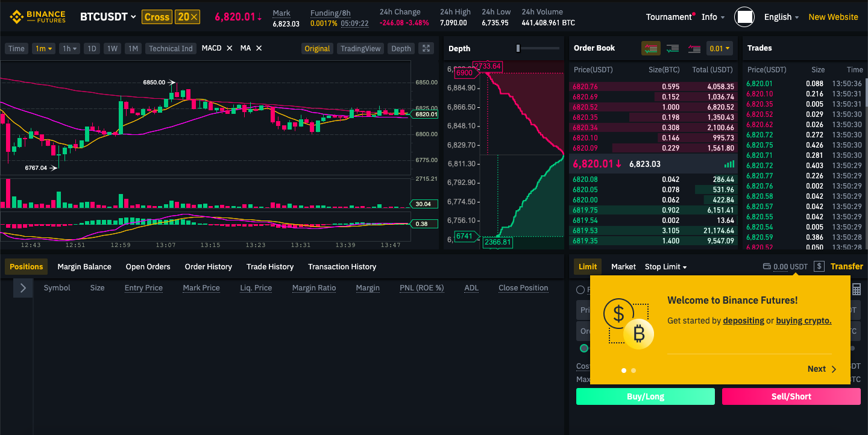The width and height of the screenshot is (868, 435).
Task: Select the 1M monthly chart interval
Action: click(x=133, y=48)
